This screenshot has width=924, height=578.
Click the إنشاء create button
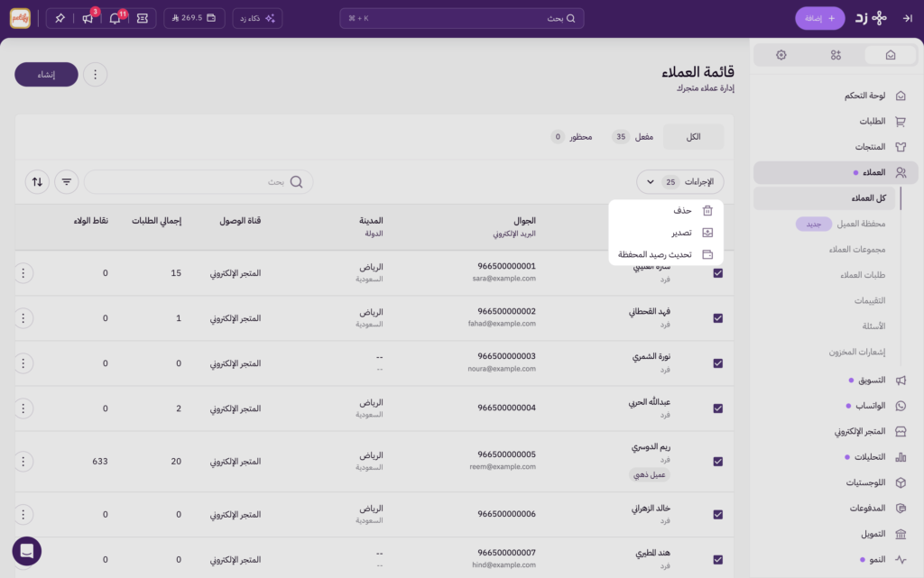click(46, 74)
